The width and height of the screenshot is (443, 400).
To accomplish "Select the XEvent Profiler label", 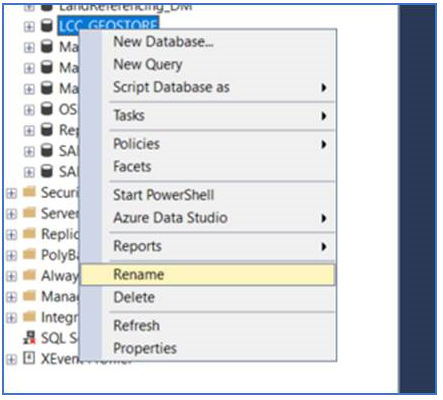I will 87,359.
